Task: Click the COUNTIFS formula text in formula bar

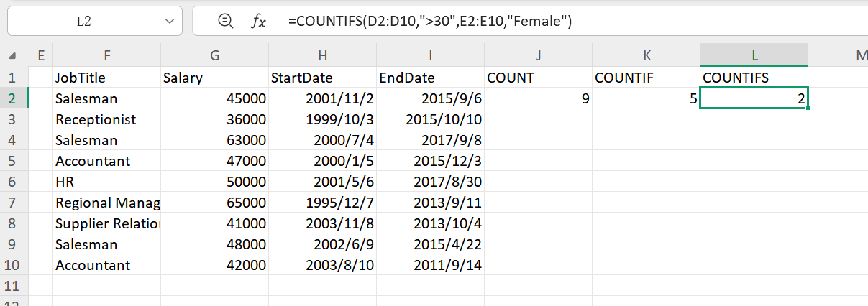Action: (x=429, y=22)
